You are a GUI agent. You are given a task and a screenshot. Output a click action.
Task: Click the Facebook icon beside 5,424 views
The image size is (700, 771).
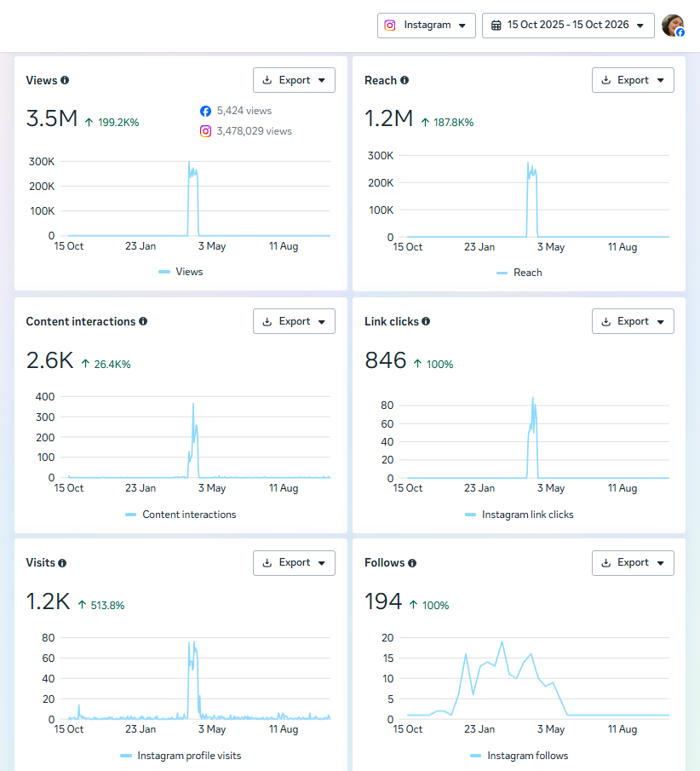point(205,111)
